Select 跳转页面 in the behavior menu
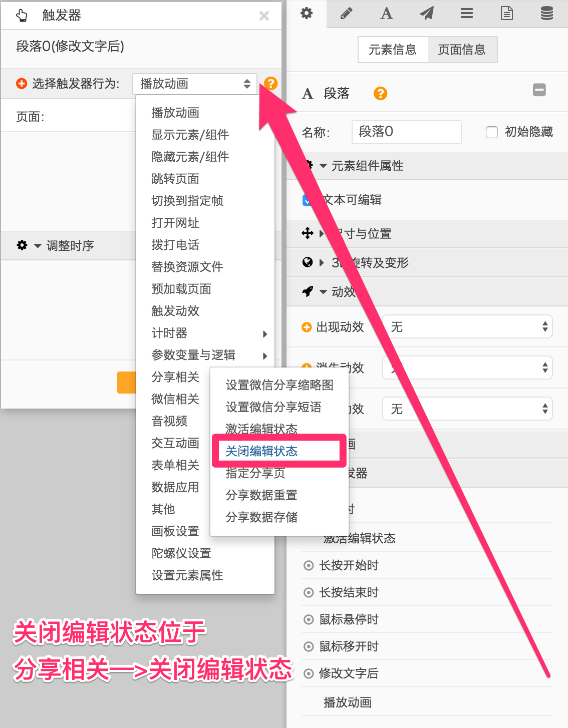 (175, 179)
